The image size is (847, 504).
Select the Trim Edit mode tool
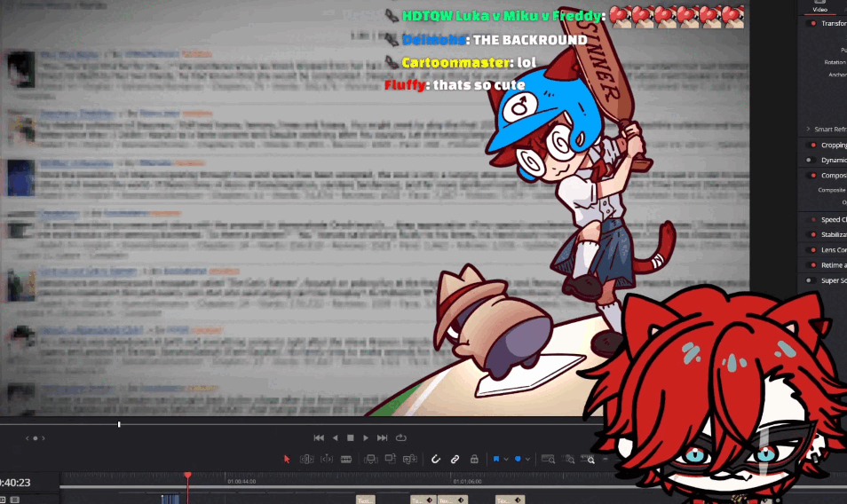tap(306, 460)
